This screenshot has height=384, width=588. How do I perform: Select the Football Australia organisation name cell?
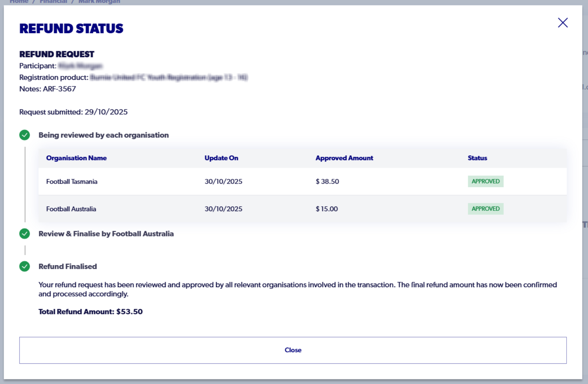[71, 209]
